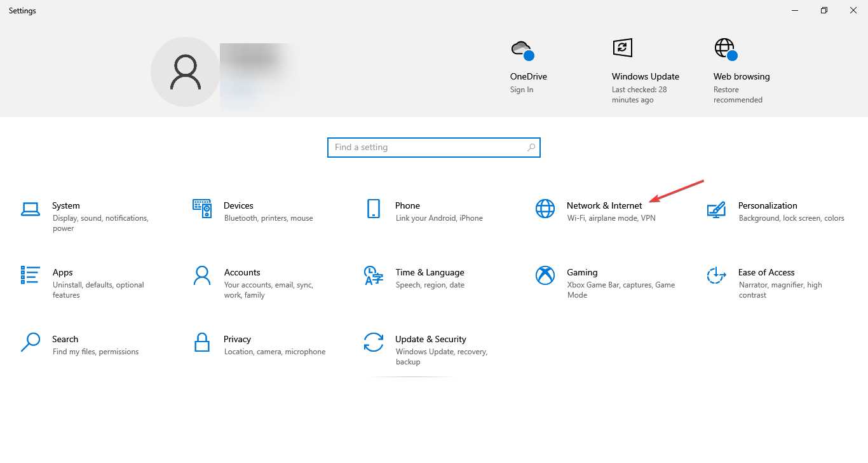Open the Gaming Xbox icon
This screenshot has width=868, height=463.
point(545,275)
